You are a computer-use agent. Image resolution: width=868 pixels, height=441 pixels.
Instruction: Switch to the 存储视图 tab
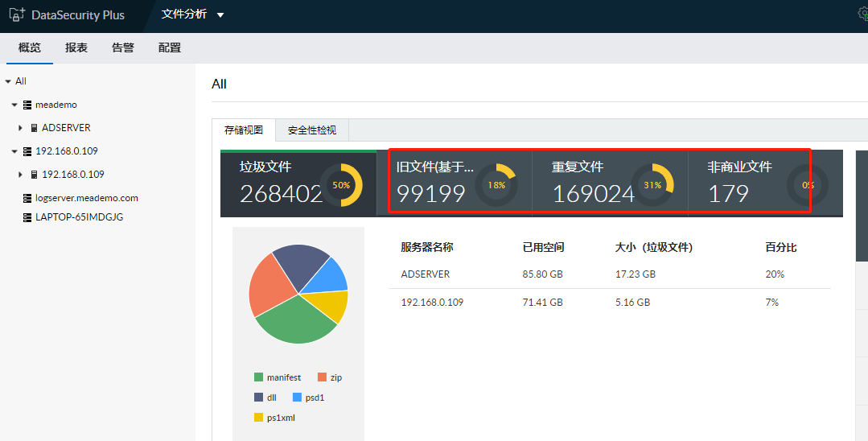(x=244, y=130)
